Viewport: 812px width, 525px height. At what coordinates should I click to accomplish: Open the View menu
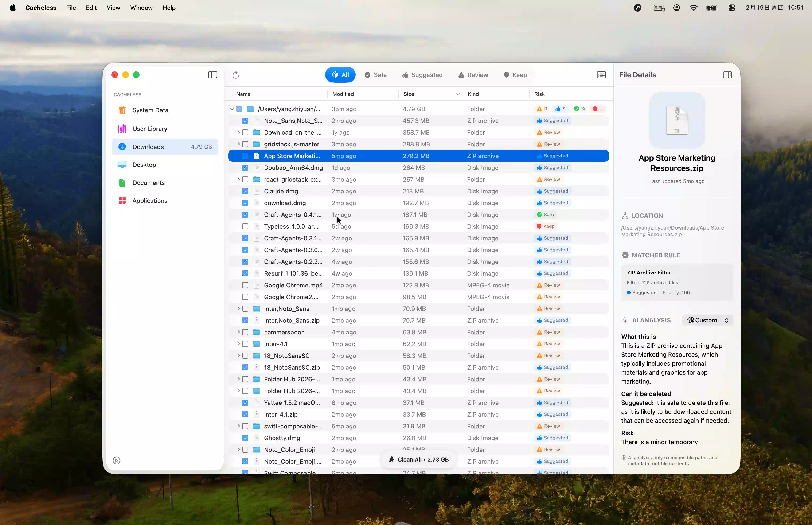coord(113,8)
